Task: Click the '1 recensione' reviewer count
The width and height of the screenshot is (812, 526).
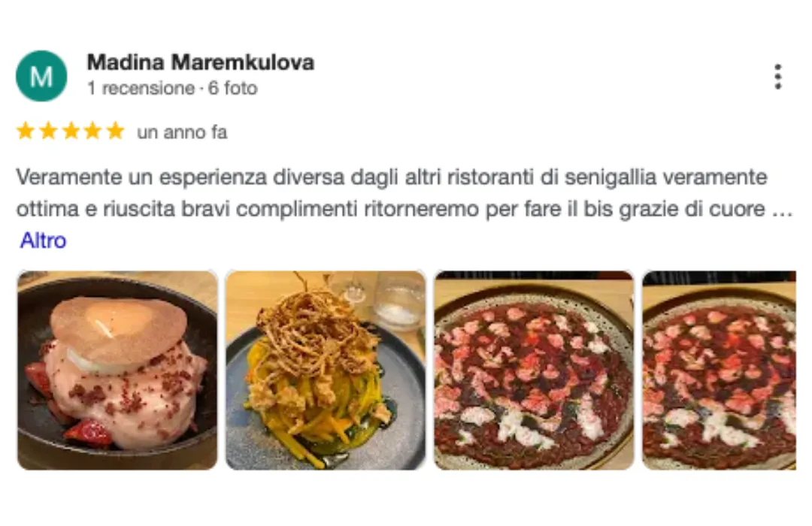Action: tap(141, 88)
